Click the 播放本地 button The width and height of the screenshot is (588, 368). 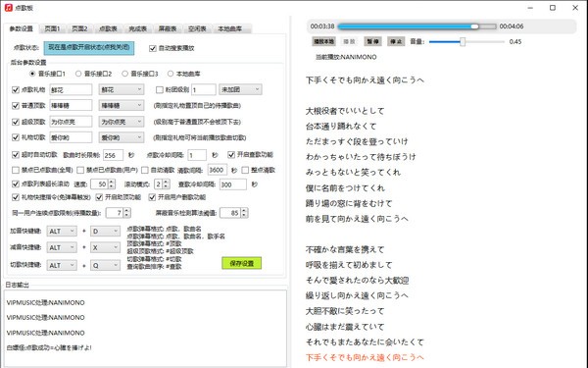pyautogui.click(x=323, y=41)
